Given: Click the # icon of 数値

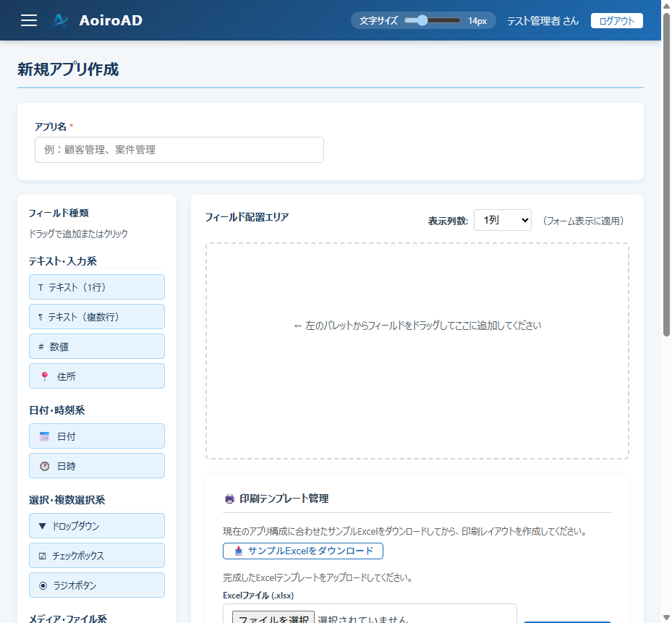Looking at the screenshot, I should (41, 347).
